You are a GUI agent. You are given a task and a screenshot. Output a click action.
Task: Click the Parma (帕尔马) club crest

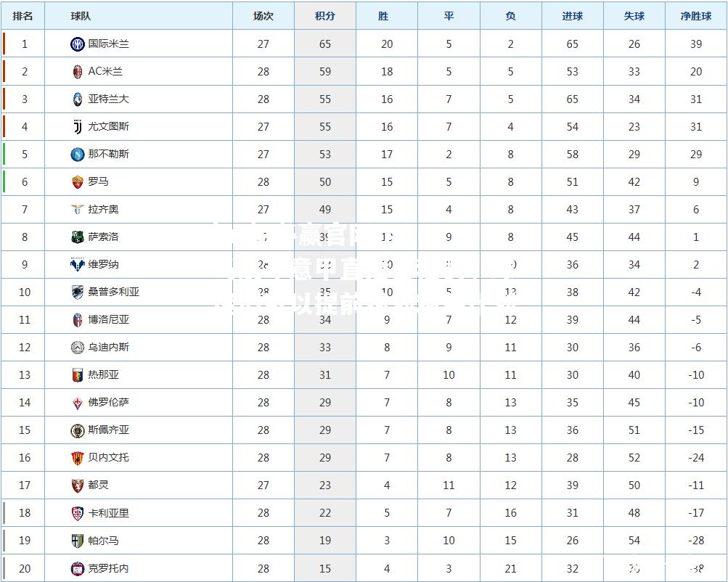pyautogui.click(x=78, y=541)
